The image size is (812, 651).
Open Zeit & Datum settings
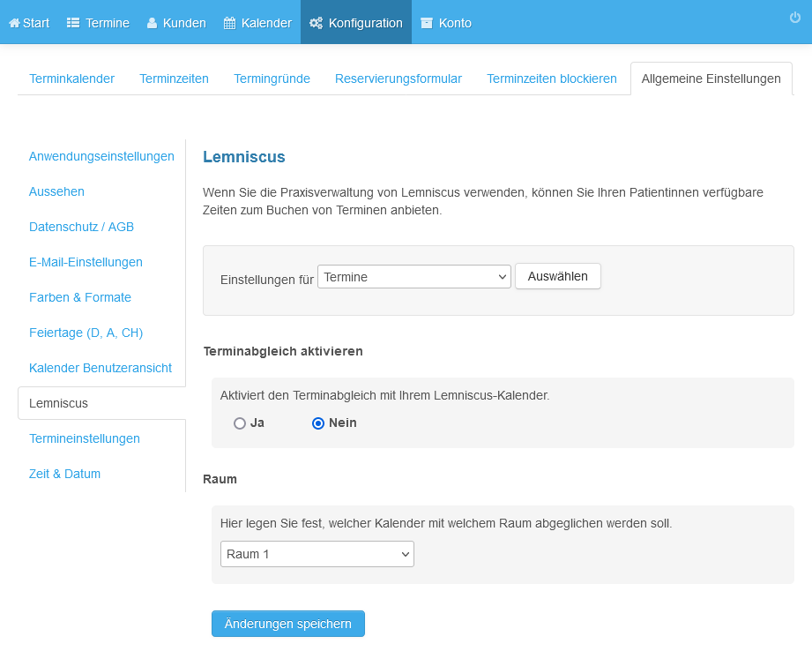coord(64,474)
